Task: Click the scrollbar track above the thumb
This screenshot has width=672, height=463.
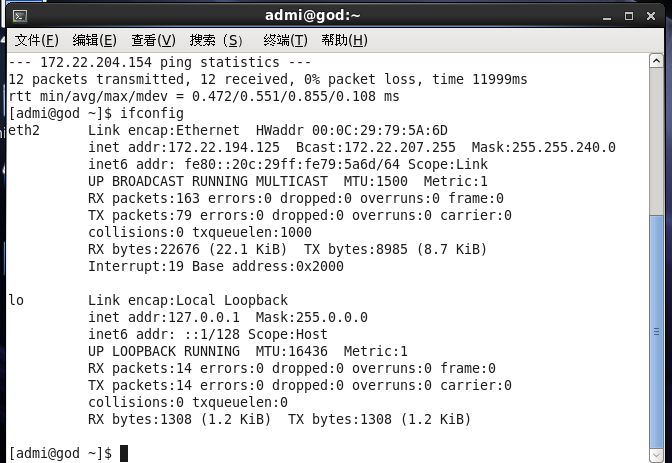Action: pos(656,120)
